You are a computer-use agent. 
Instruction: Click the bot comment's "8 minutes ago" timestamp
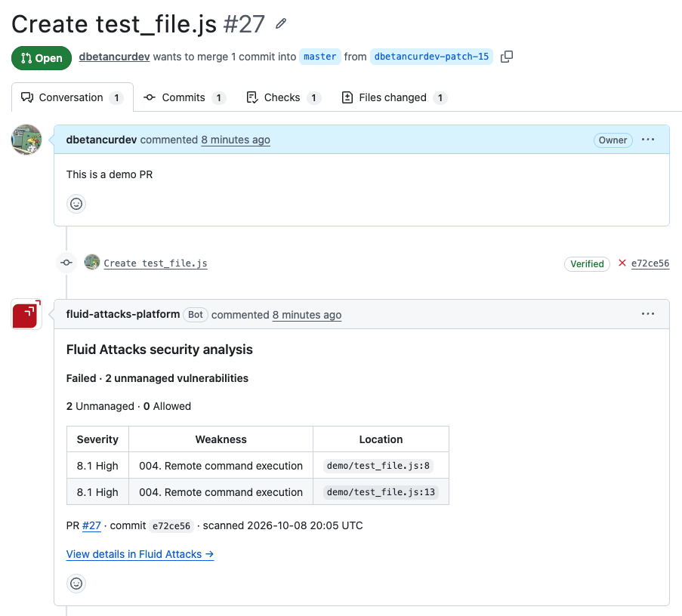pyautogui.click(x=307, y=315)
